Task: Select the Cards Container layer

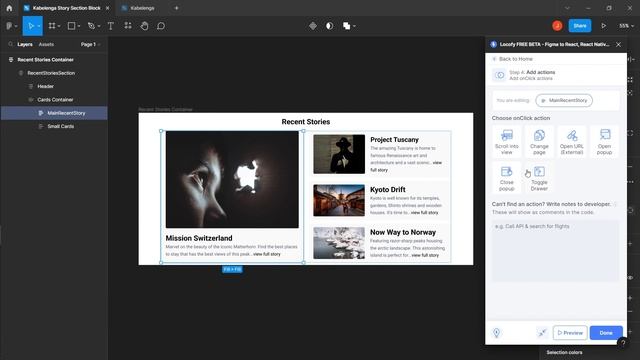Action: pos(54,100)
